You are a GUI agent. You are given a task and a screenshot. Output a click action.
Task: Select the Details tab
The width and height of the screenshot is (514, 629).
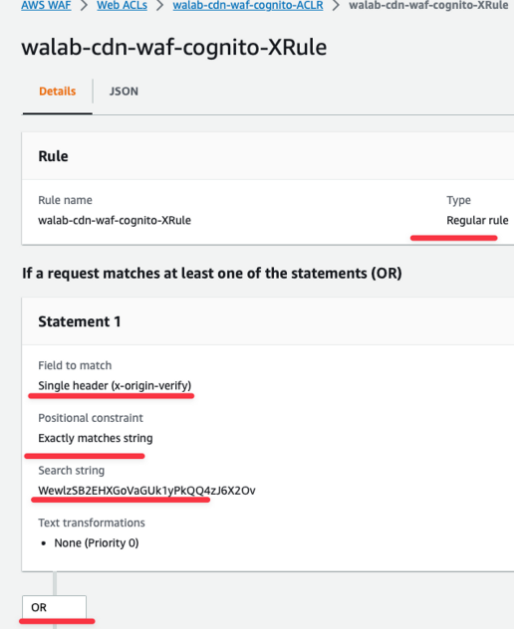coord(57,91)
